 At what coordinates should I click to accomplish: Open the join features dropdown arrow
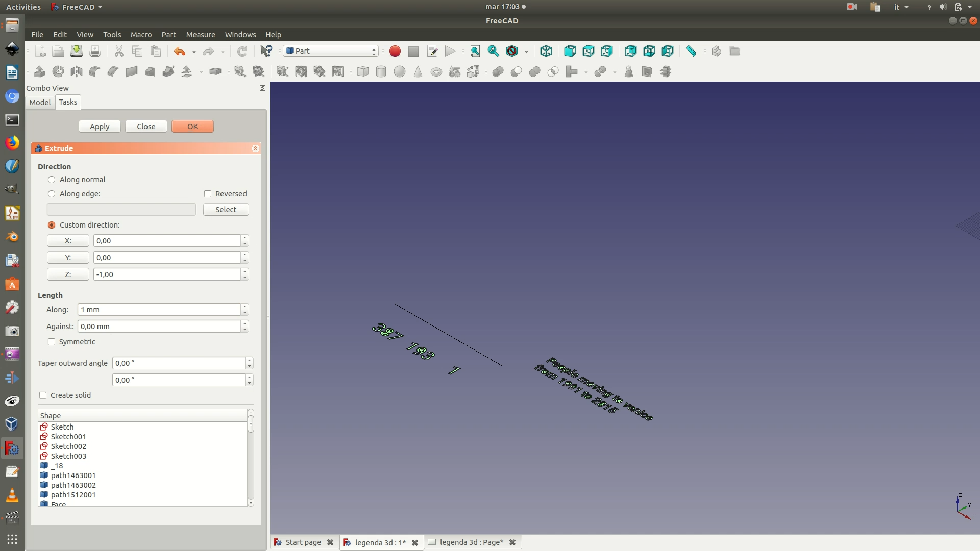tap(586, 72)
